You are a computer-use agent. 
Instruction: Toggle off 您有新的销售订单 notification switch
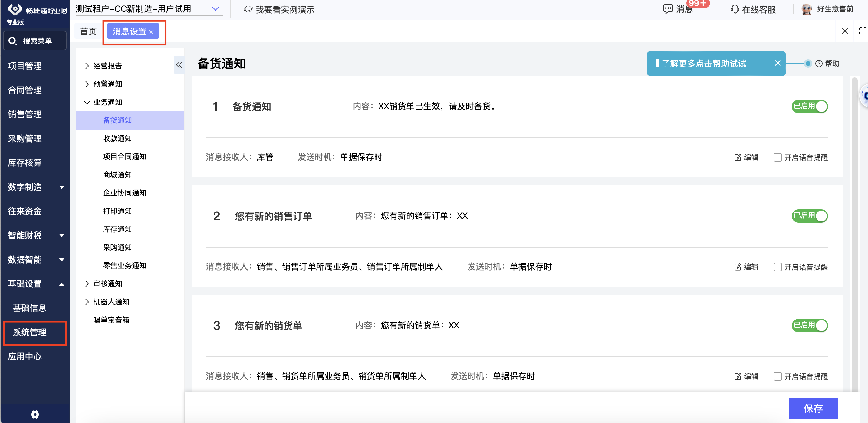click(x=809, y=215)
